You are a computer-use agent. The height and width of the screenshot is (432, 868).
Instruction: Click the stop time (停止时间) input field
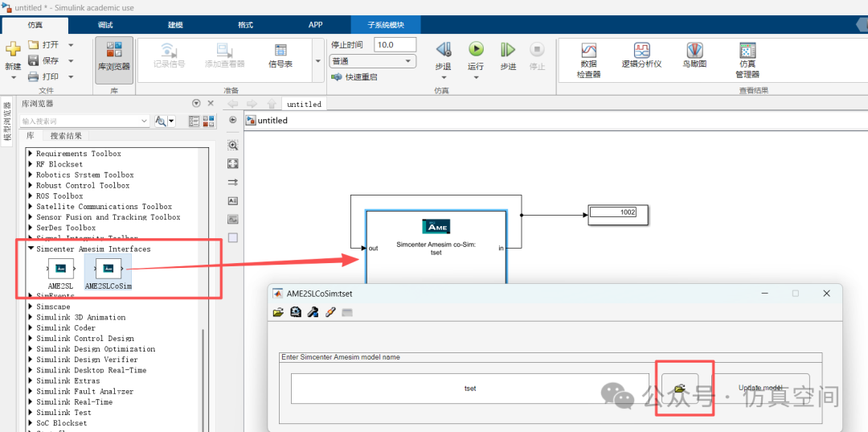click(x=395, y=45)
